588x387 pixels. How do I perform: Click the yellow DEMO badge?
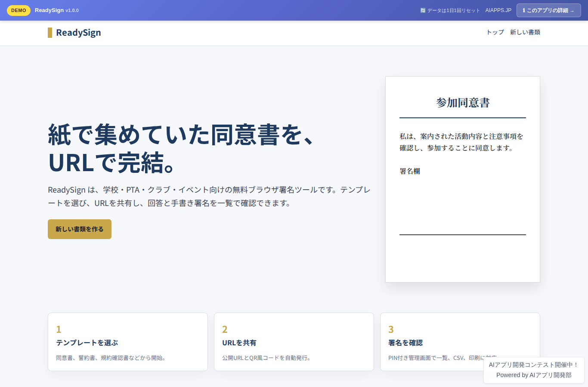click(x=19, y=10)
